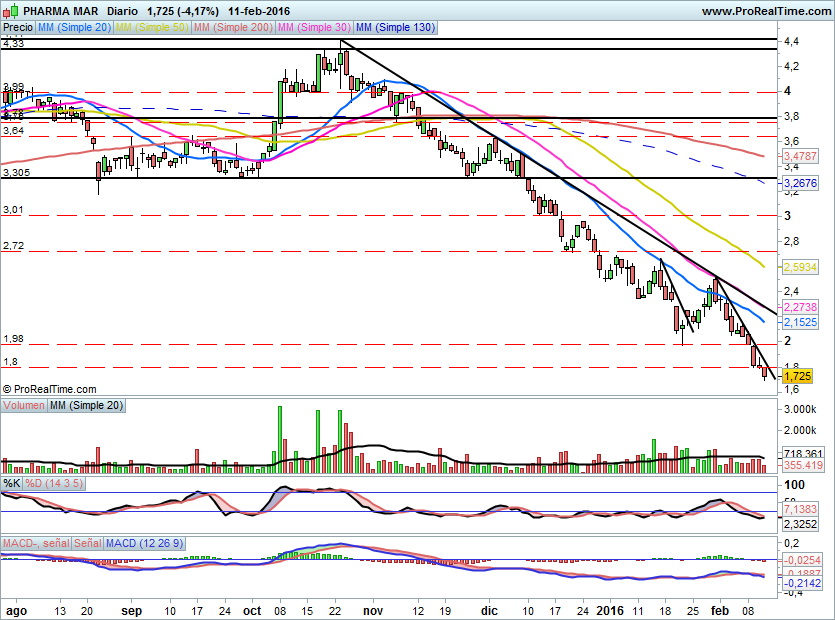Select the %K stochastic label

12,484
